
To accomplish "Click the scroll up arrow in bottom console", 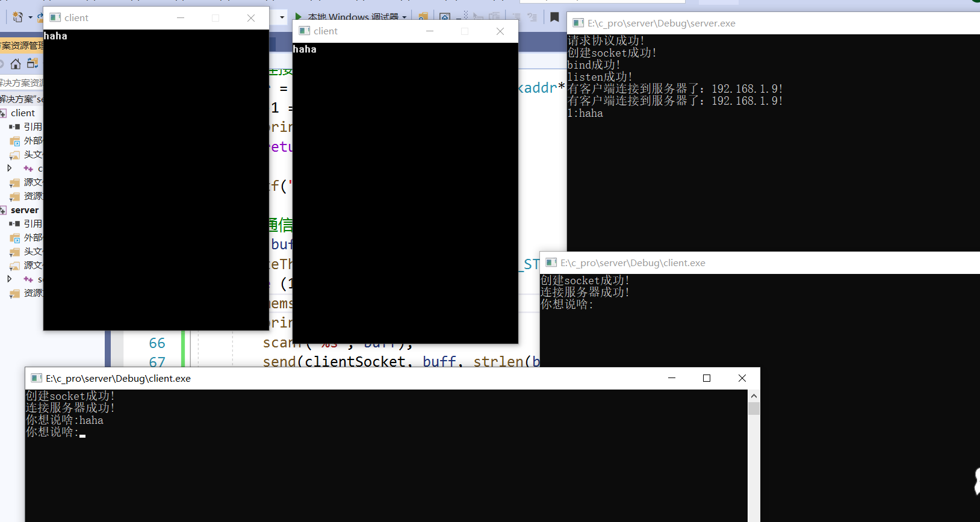I will click(x=754, y=396).
